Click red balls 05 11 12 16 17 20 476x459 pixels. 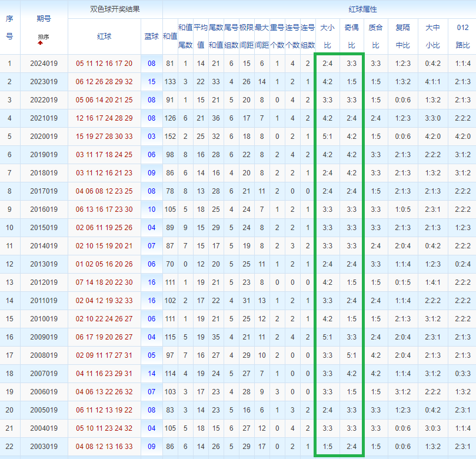click(x=104, y=64)
